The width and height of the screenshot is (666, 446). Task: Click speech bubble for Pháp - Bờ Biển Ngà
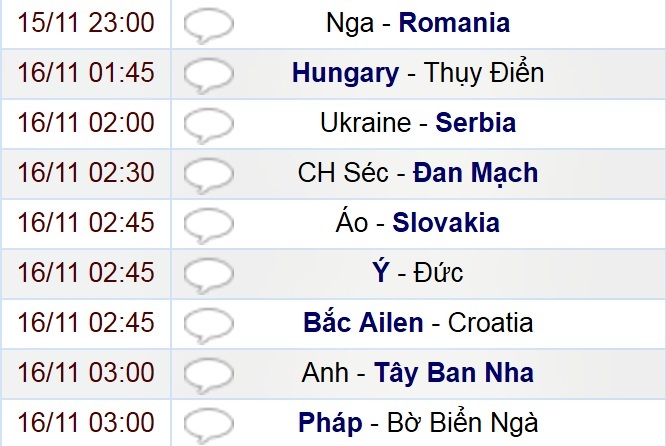tap(210, 424)
